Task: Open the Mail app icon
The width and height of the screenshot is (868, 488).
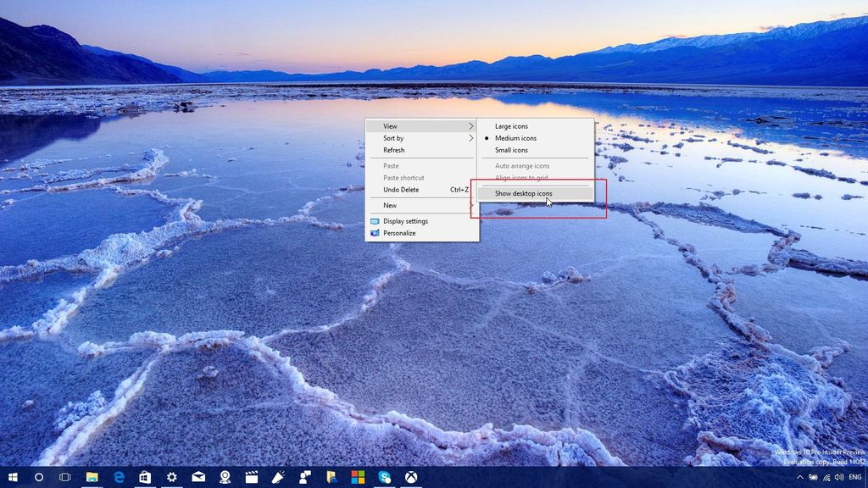Action: (x=198, y=478)
